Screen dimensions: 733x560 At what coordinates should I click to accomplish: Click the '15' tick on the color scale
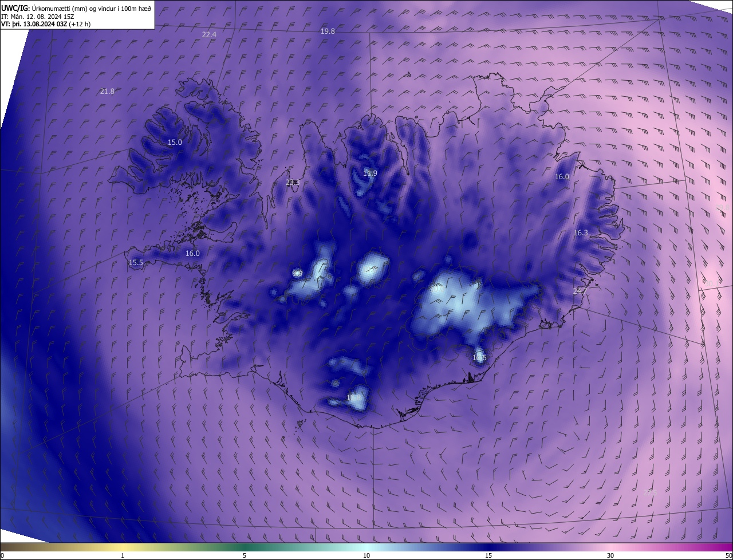488,555
